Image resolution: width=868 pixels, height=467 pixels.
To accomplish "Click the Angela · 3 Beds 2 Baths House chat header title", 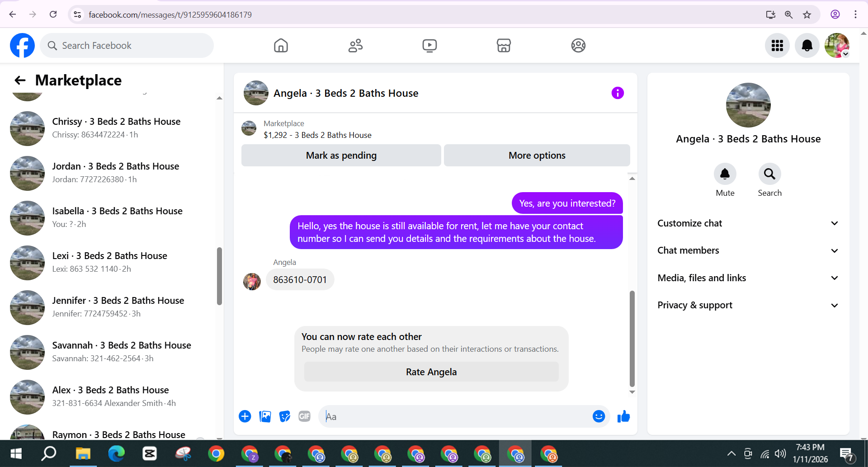I will point(346,93).
